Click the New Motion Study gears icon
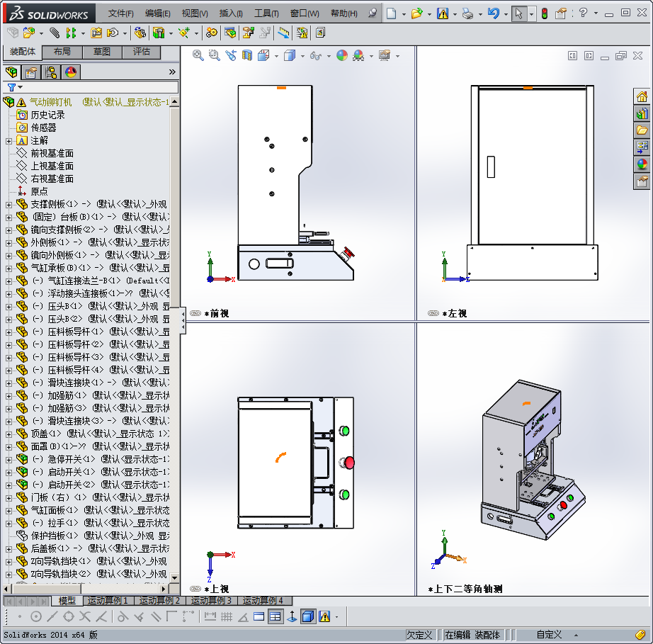653x644 pixels. [212, 33]
